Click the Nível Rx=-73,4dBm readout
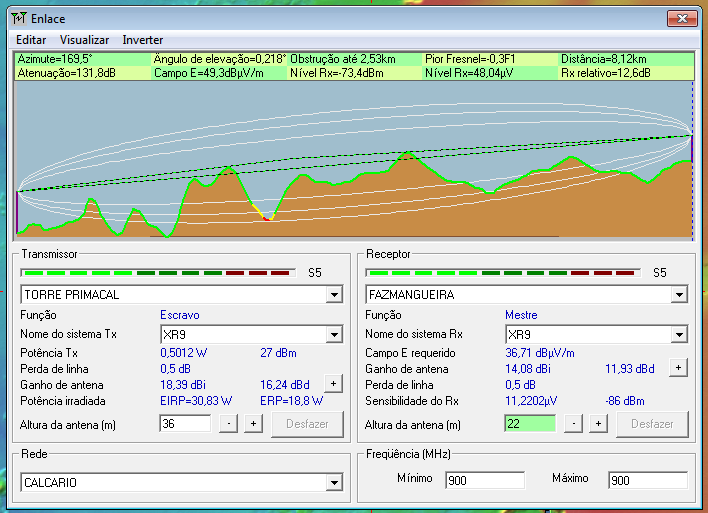 click(x=337, y=73)
